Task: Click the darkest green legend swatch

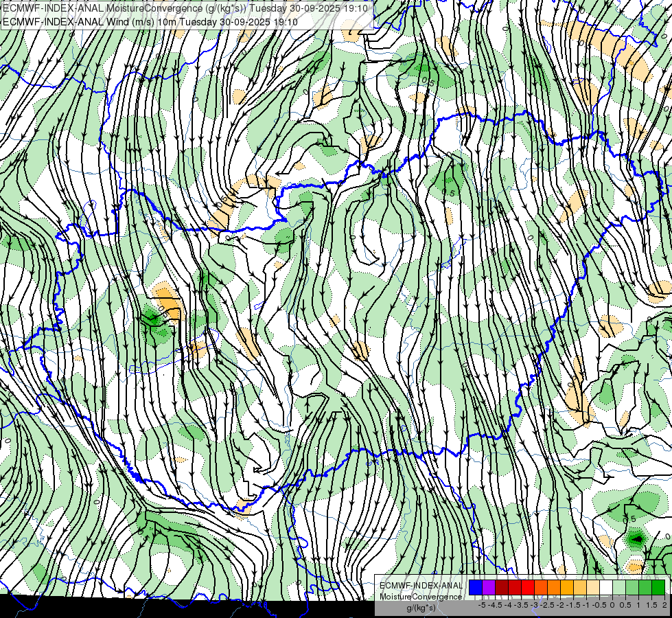Action: click(x=658, y=588)
